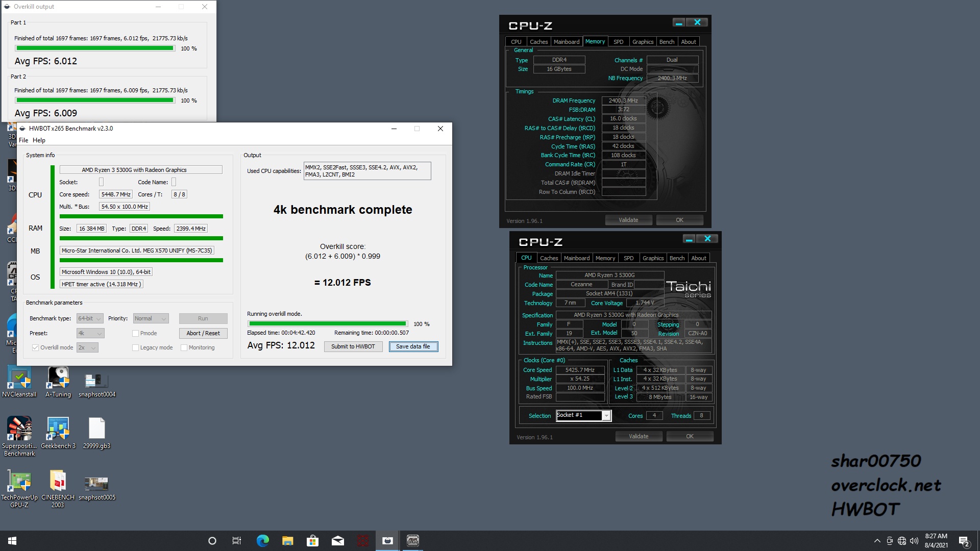The height and width of the screenshot is (551, 980).
Task: Click the RAM Speed 2399.4 MHz field
Action: click(191, 229)
